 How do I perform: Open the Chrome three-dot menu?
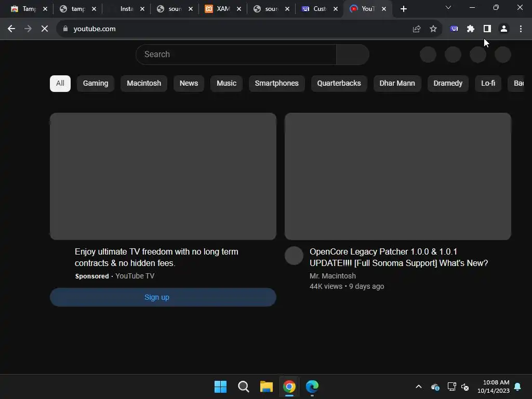click(521, 29)
